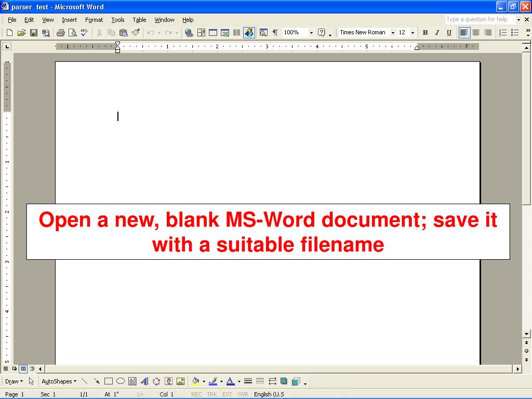The image size is (532, 399).
Task: Toggle the Drawing toolbar button
Action: point(249,33)
